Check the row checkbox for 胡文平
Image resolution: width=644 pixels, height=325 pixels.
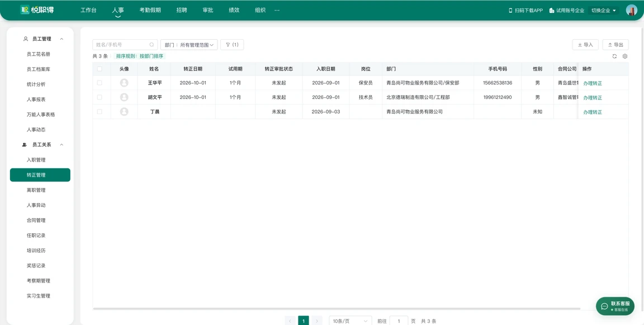[x=100, y=97]
